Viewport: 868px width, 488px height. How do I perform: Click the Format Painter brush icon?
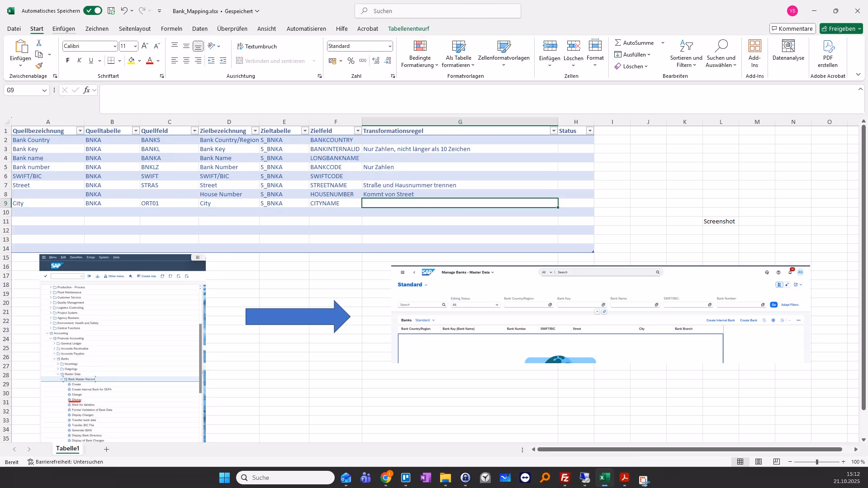(x=39, y=66)
